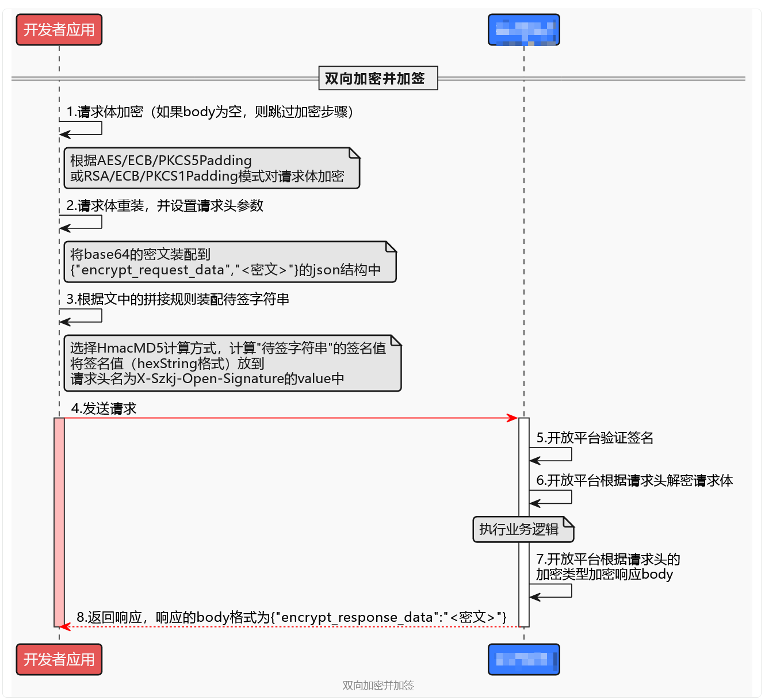Click the bottom blue blurred participant box
This screenshot has height=700, width=765.
(524, 659)
